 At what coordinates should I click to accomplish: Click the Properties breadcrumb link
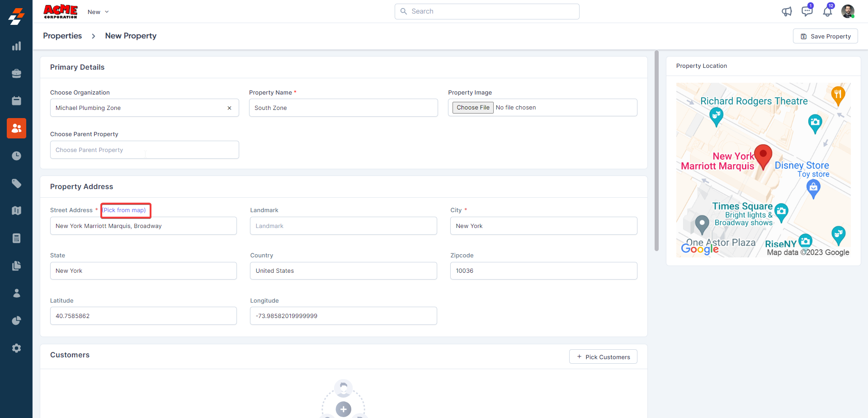(62, 36)
